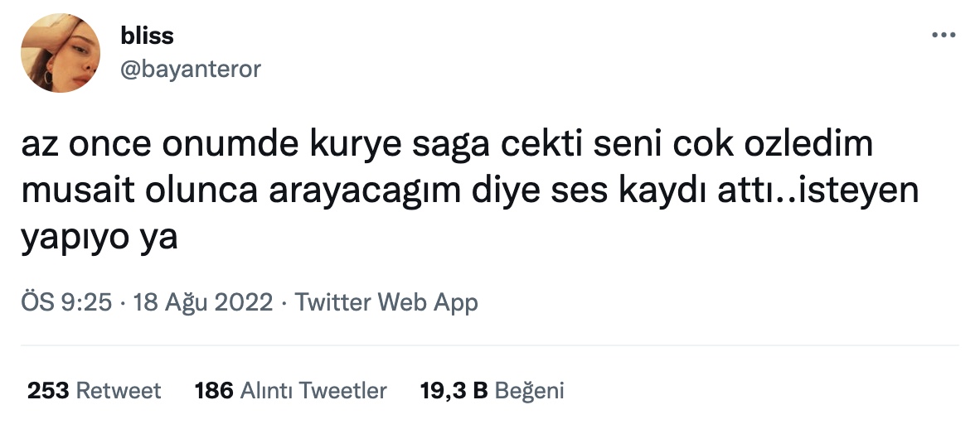Select the 18 Ağu 2022 date

203,302
